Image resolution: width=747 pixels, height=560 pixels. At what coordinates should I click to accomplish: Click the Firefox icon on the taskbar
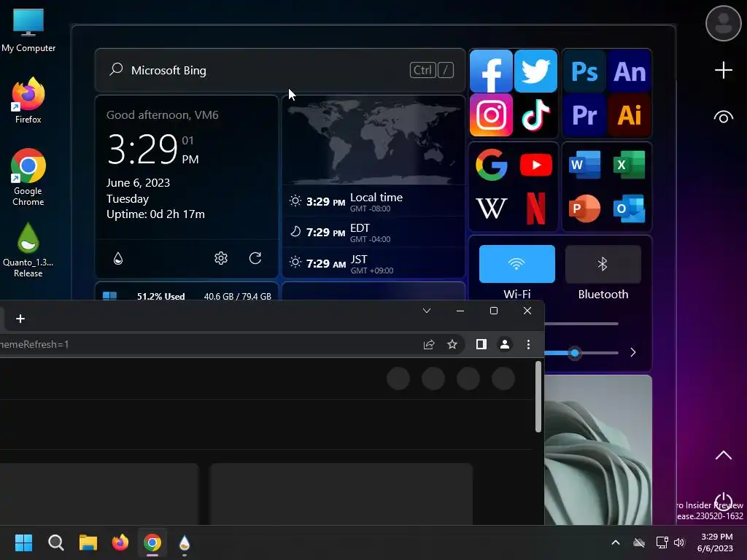tap(120, 542)
